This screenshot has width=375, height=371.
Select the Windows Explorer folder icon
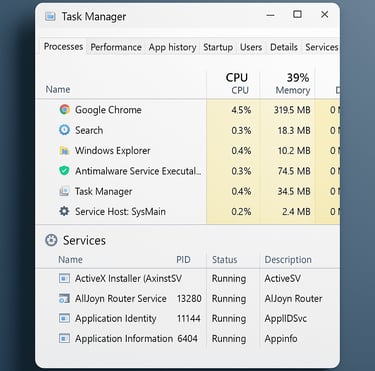(64, 150)
